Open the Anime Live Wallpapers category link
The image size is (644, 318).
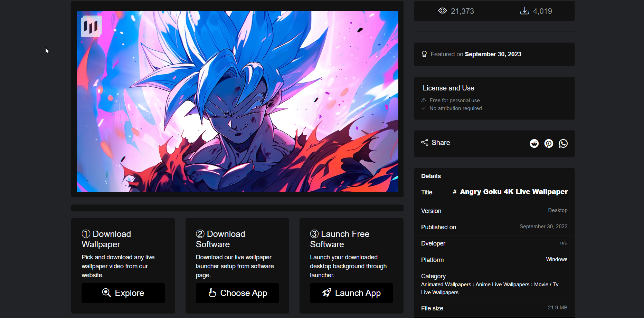pyautogui.click(x=502, y=285)
